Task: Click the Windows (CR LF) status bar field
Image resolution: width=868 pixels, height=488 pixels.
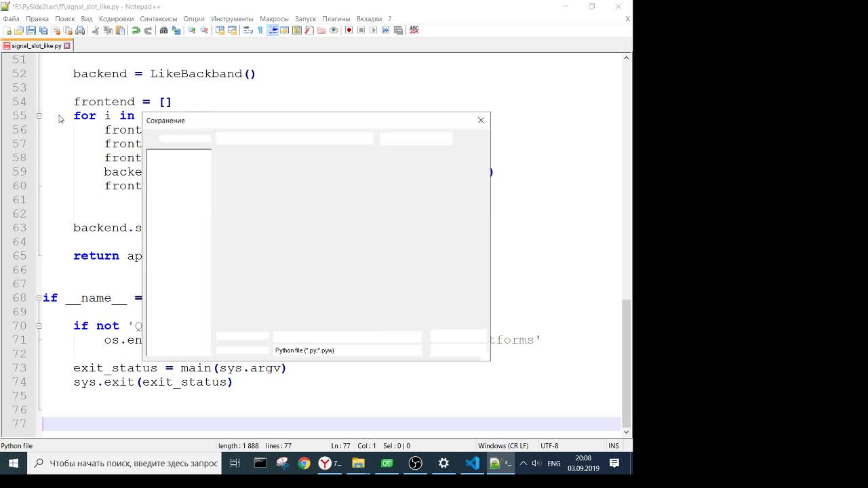Action: pos(503,445)
